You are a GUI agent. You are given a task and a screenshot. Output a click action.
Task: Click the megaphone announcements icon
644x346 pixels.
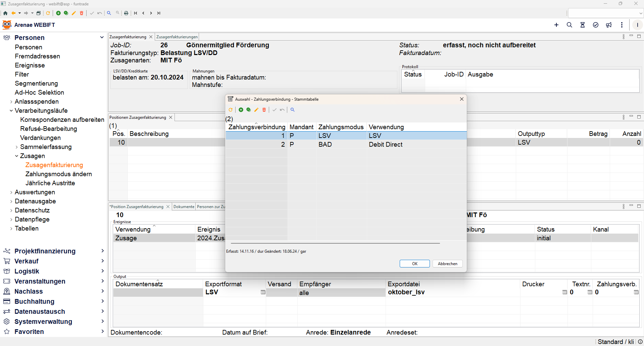[609, 25]
